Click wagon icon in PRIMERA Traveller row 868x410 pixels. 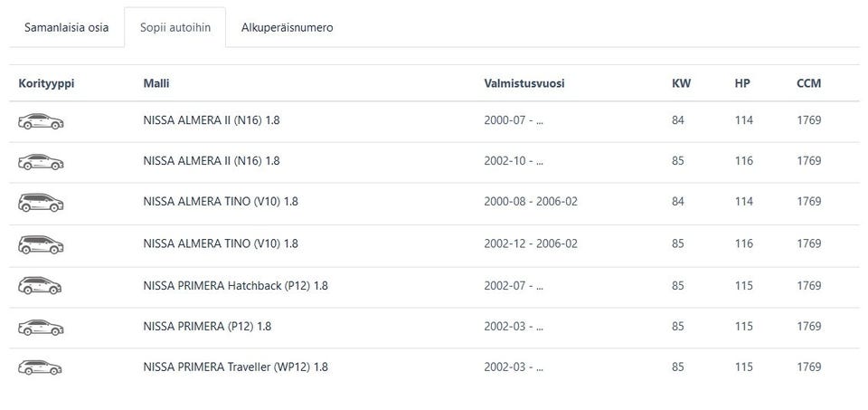(x=41, y=367)
